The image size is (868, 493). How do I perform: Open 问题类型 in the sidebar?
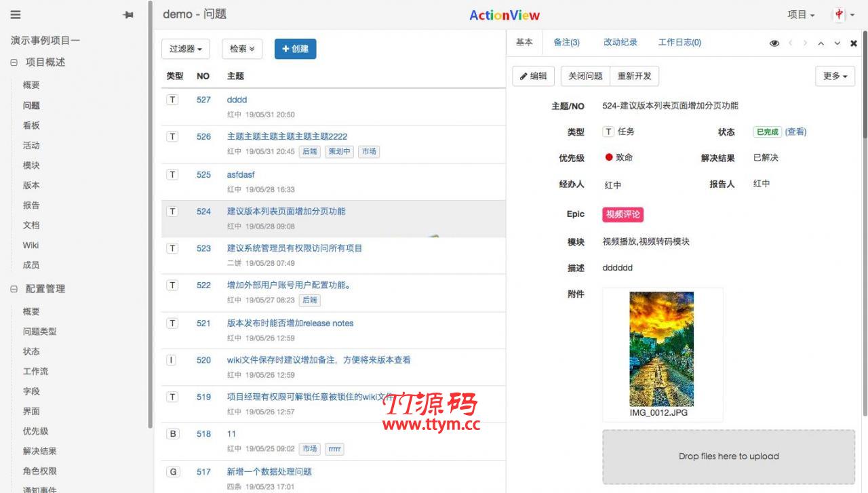click(x=40, y=332)
